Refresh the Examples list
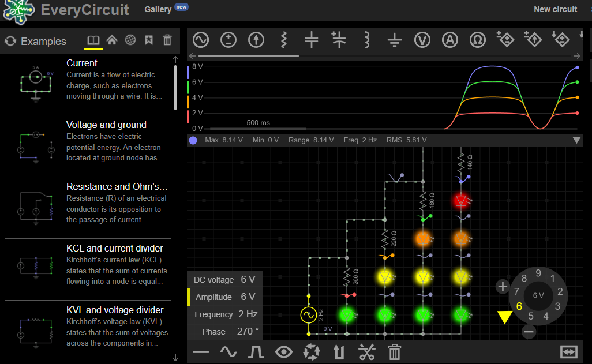Image resolution: width=592 pixels, height=364 pixels. coord(10,41)
